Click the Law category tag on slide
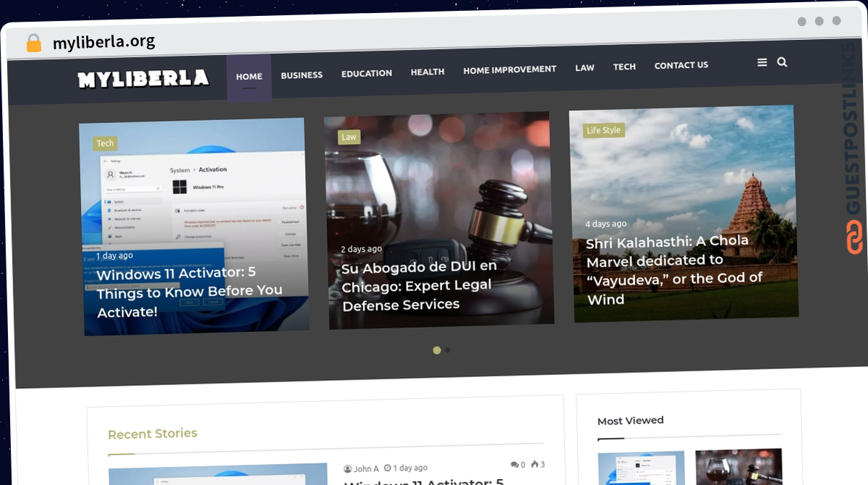Image resolution: width=868 pixels, height=485 pixels. click(349, 137)
